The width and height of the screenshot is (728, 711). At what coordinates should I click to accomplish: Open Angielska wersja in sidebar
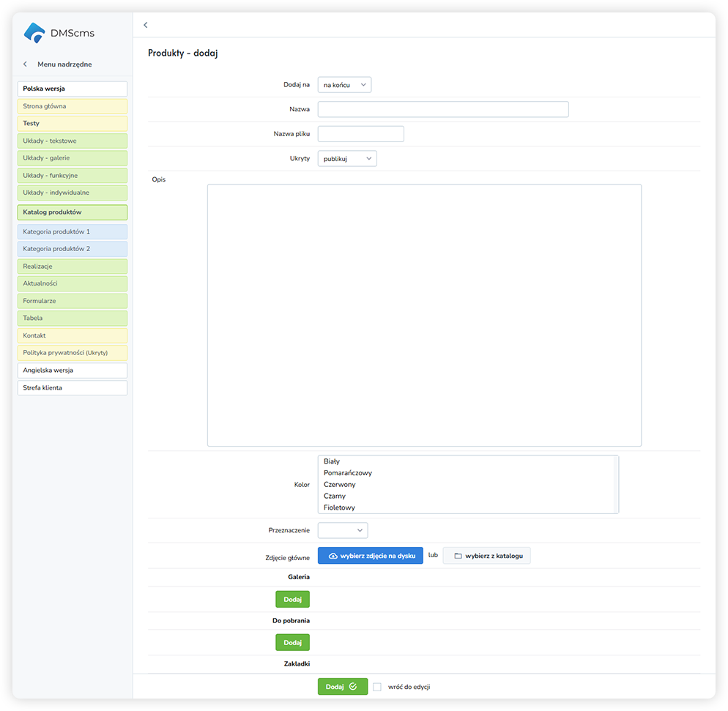click(72, 371)
